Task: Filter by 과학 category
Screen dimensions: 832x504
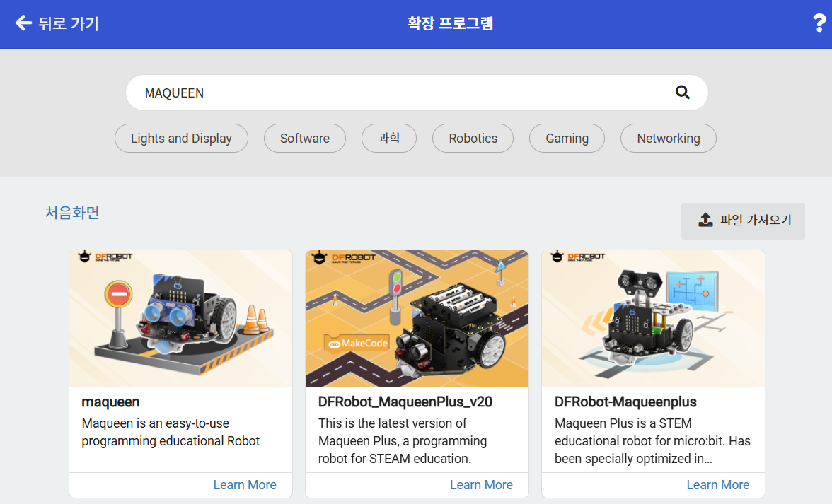Action: click(x=389, y=139)
